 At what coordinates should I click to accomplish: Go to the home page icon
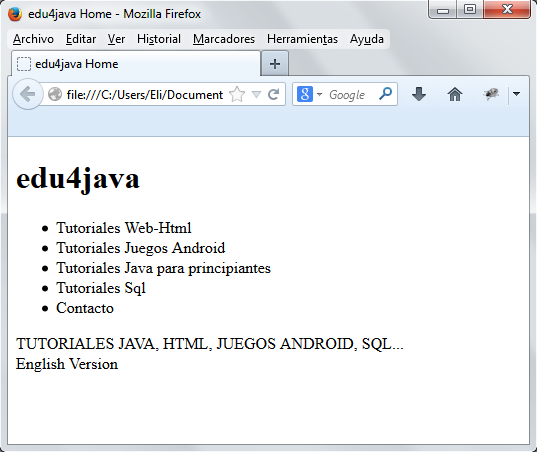[x=455, y=94]
